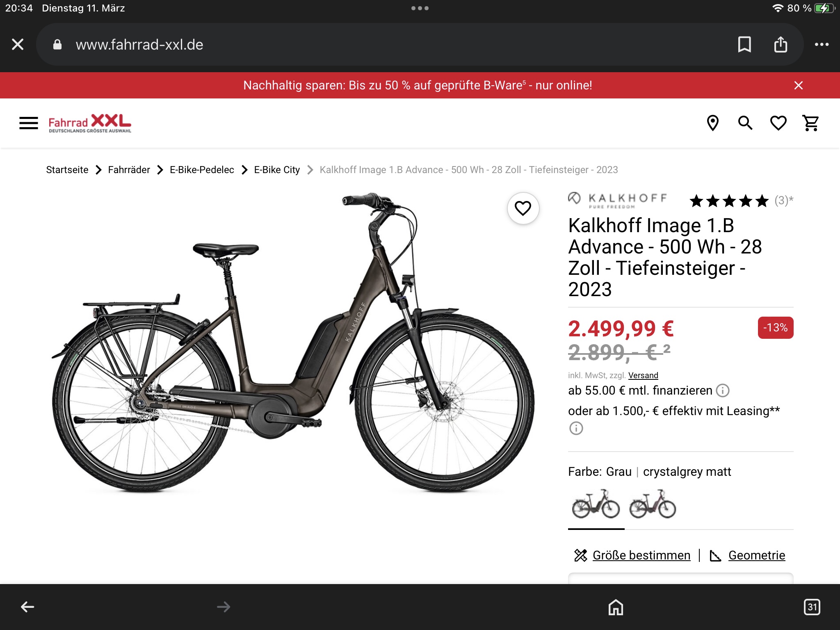Open browser three-dot menu
This screenshot has height=630, width=840.
pyautogui.click(x=822, y=44)
